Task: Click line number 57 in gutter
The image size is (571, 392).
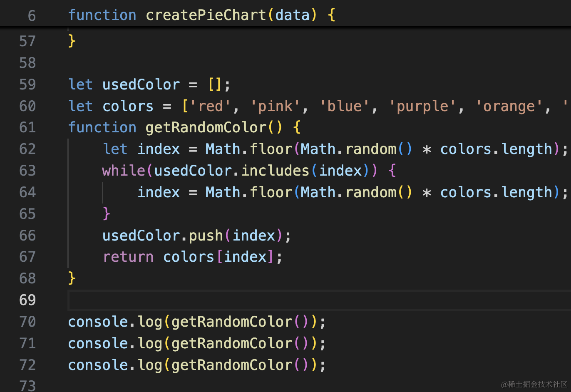Action: tap(27, 41)
